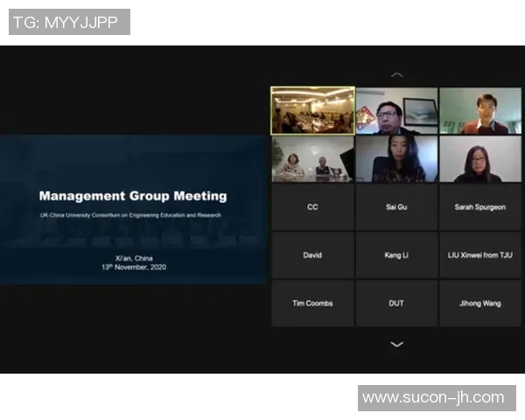This screenshot has width=525, height=420.
Task: Click the Management Group Meeting slide title
Action: [x=133, y=196]
